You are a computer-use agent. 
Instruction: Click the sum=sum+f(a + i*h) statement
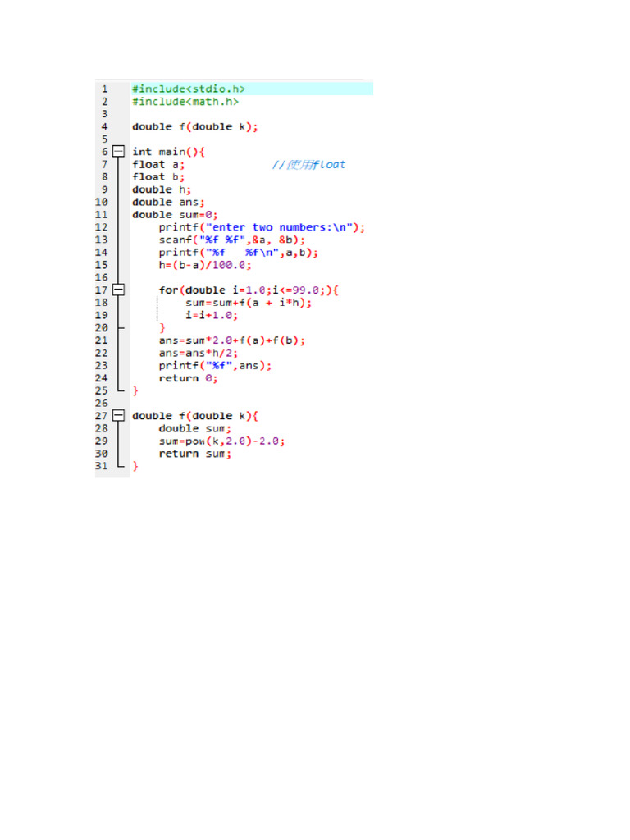point(249,303)
